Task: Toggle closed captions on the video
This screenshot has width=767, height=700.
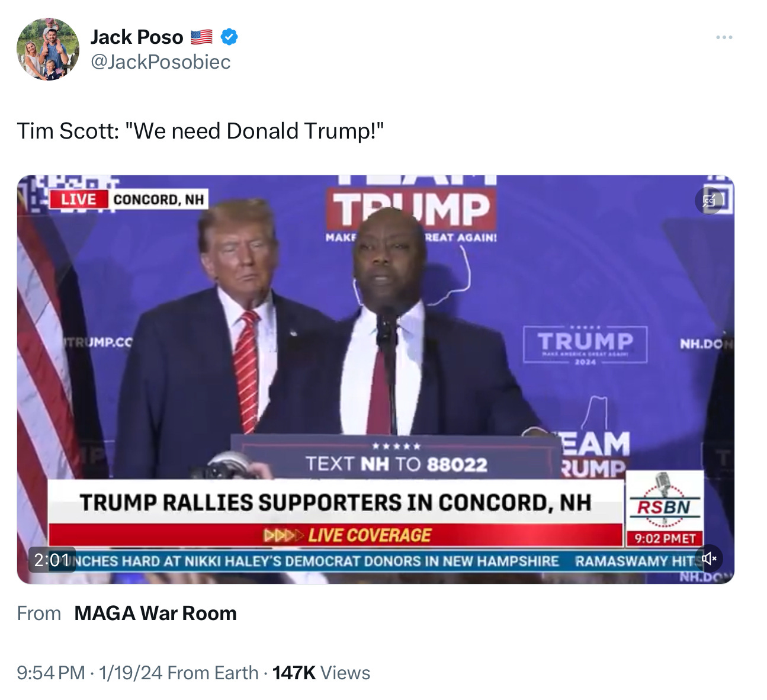Action: click(709, 201)
